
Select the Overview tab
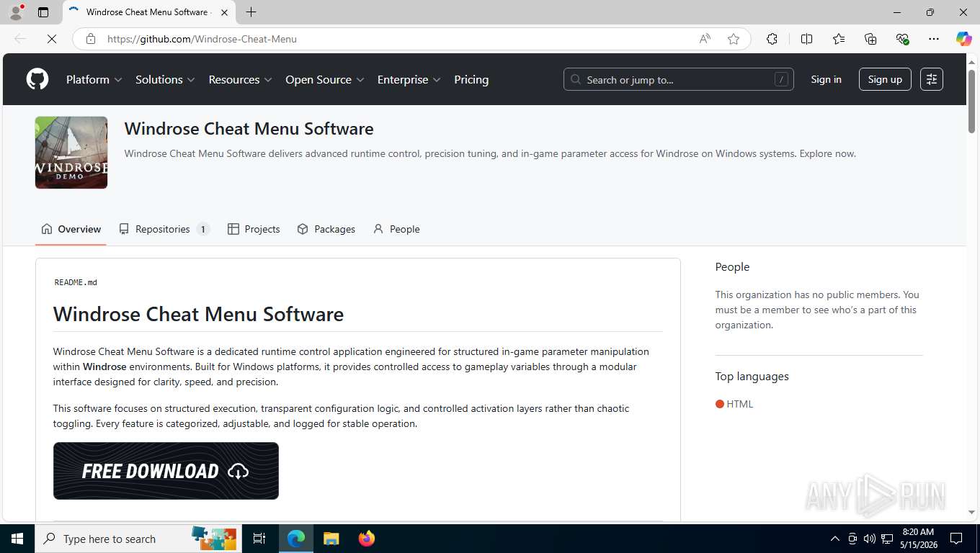(x=71, y=229)
